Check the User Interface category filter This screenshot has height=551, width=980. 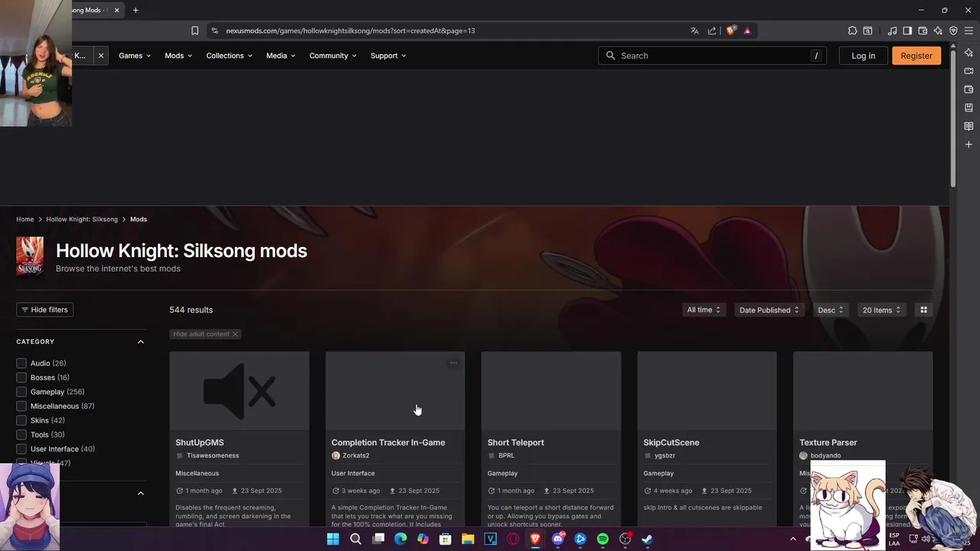[21, 449]
